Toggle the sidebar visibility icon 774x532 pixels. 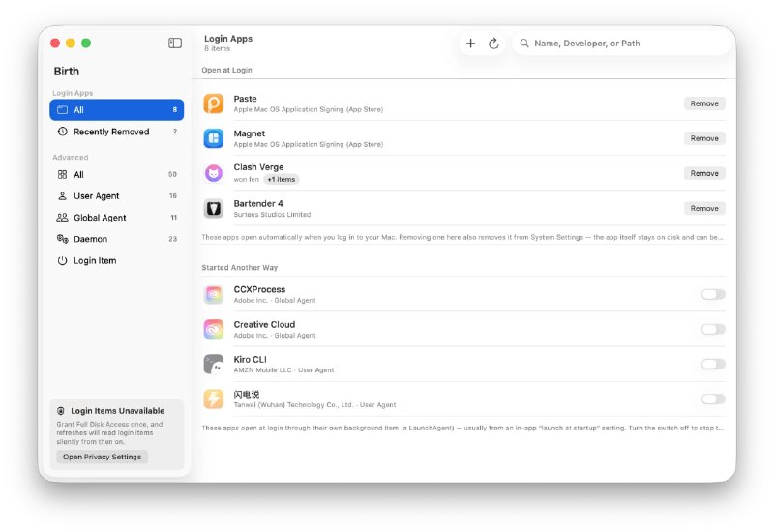tap(175, 43)
